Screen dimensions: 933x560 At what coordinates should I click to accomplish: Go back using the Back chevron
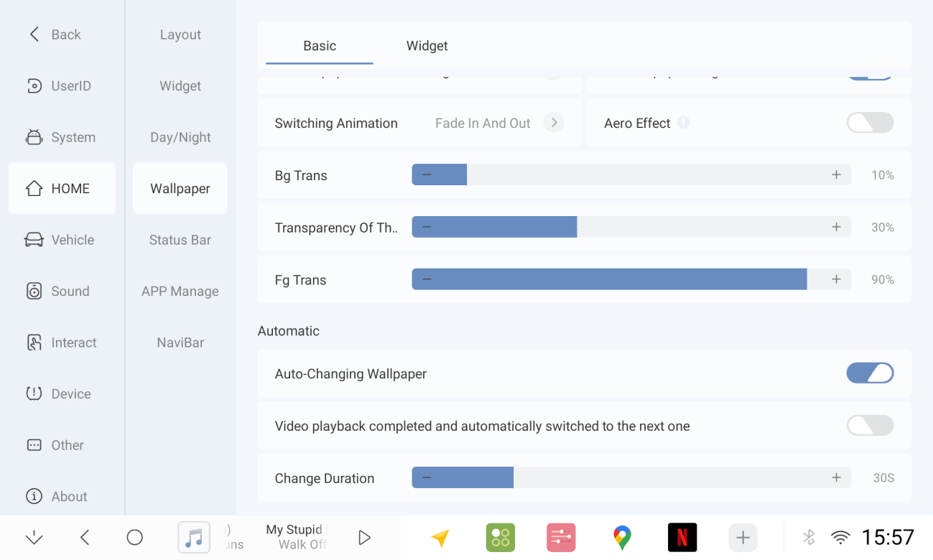[34, 34]
